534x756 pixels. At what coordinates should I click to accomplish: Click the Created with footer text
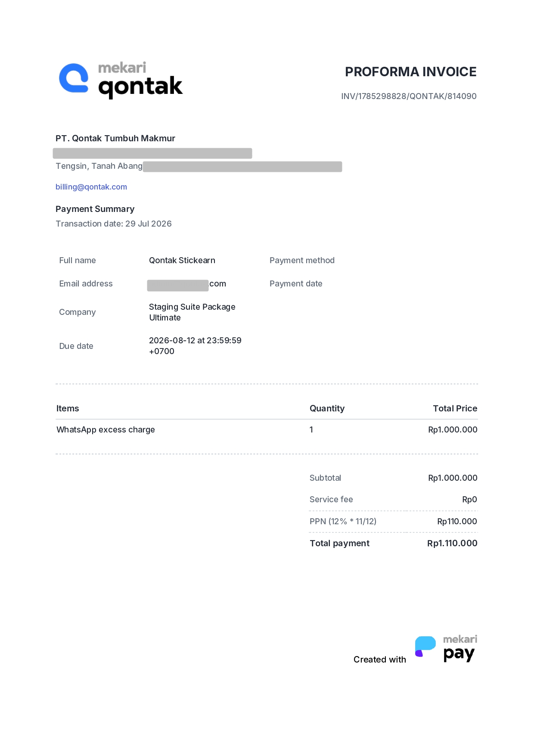point(380,660)
